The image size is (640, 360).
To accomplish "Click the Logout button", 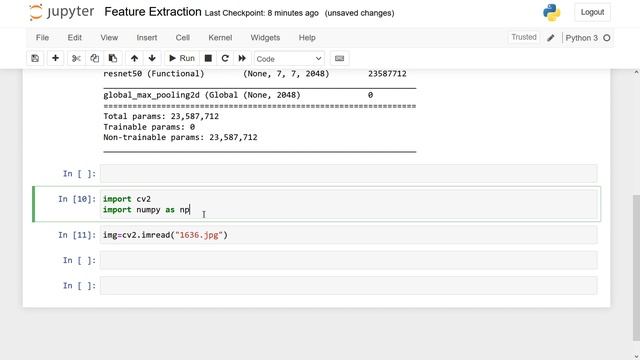I will 592,12.
